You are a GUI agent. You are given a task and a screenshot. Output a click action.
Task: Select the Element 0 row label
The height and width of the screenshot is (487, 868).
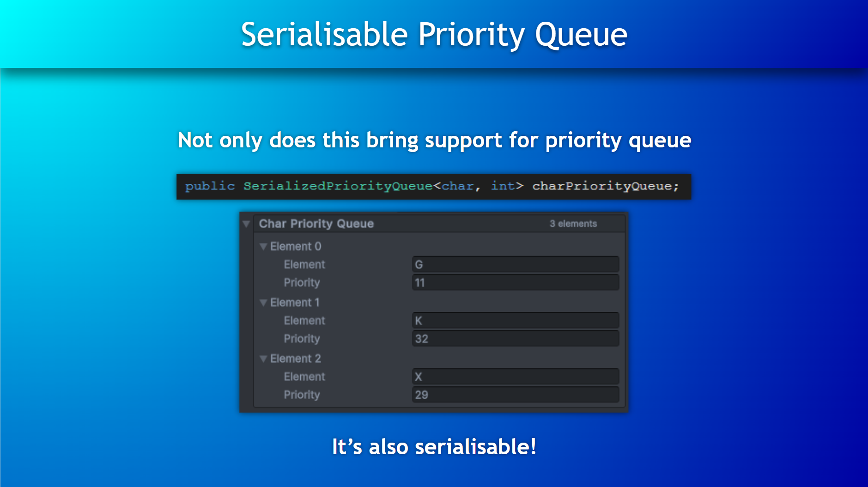coord(296,246)
